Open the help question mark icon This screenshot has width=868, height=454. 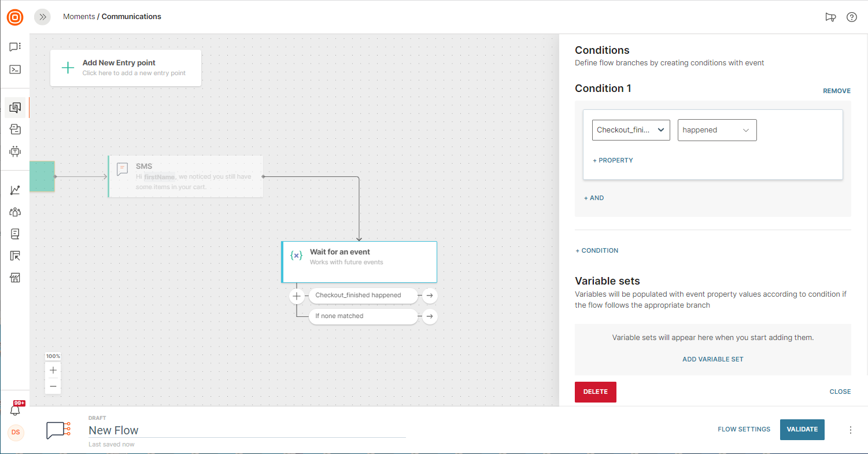[851, 17]
